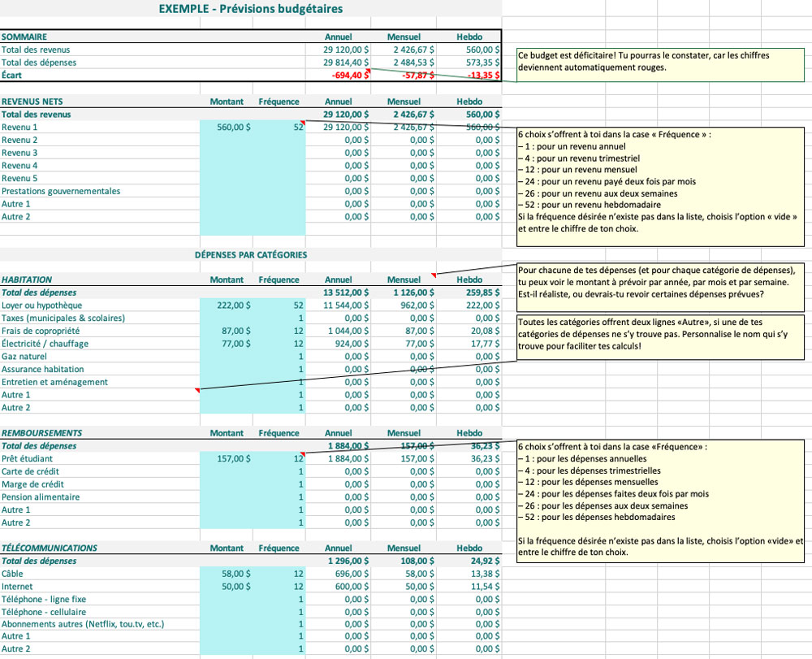The height and width of the screenshot is (659, 812).
Task: Click the SOMMAIRE header cell
Action: pyautogui.click(x=24, y=37)
